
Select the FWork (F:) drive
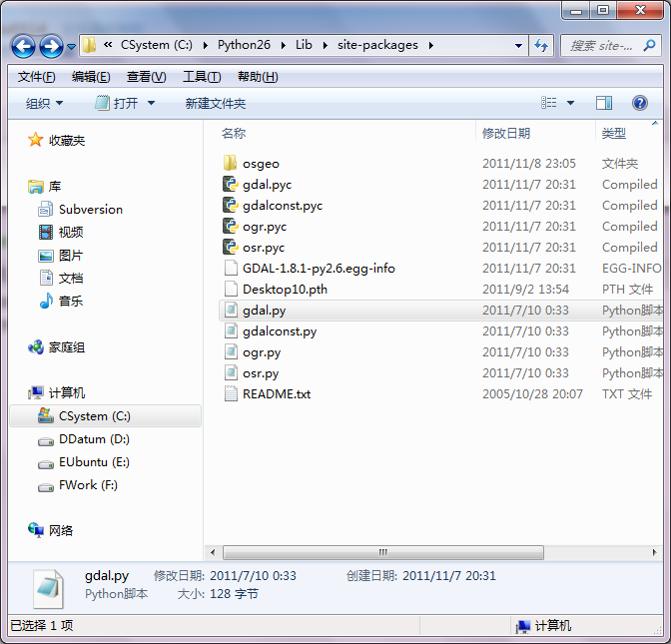point(88,485)
